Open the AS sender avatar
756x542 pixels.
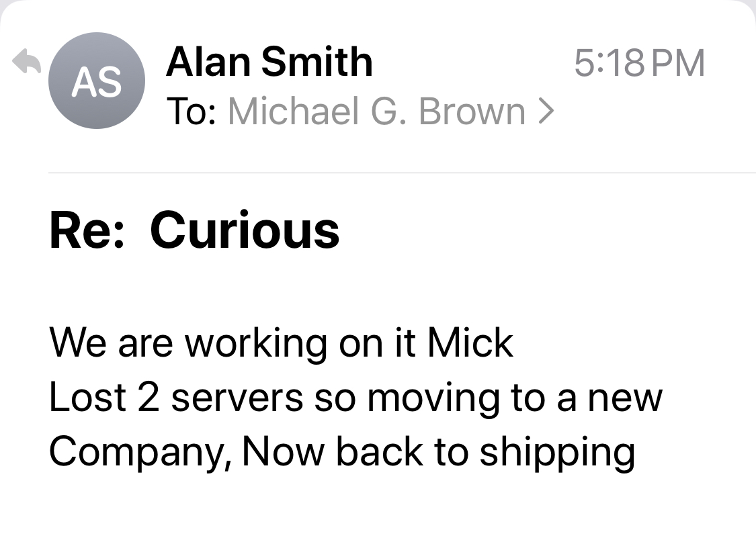pos(96,81)
